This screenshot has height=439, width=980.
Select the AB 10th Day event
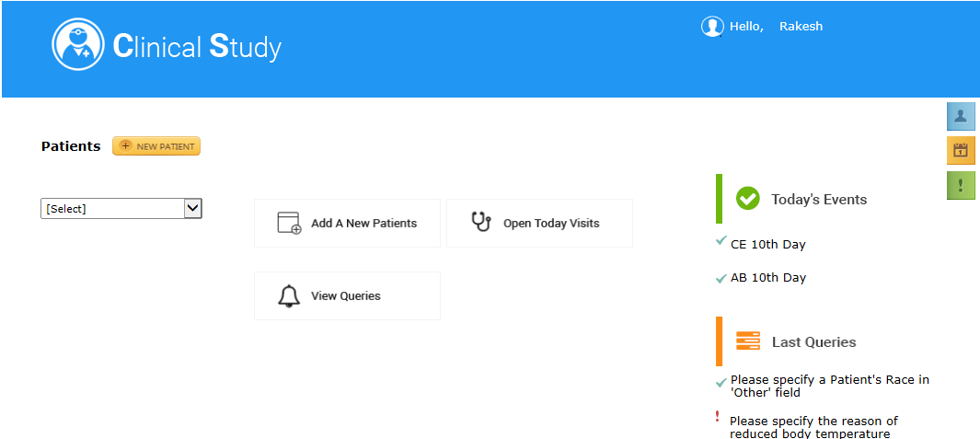pos(768,278)
